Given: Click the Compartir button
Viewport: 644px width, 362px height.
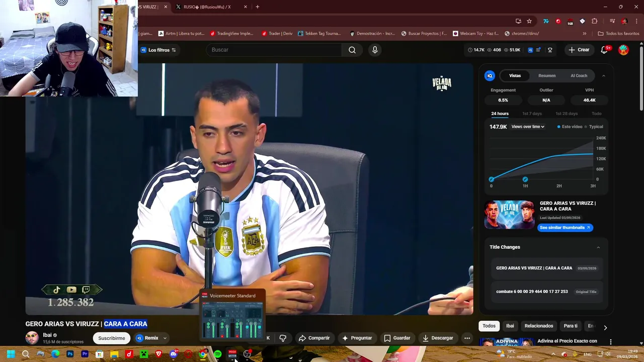Looking at the screenshot, I should tap(314, 338).
